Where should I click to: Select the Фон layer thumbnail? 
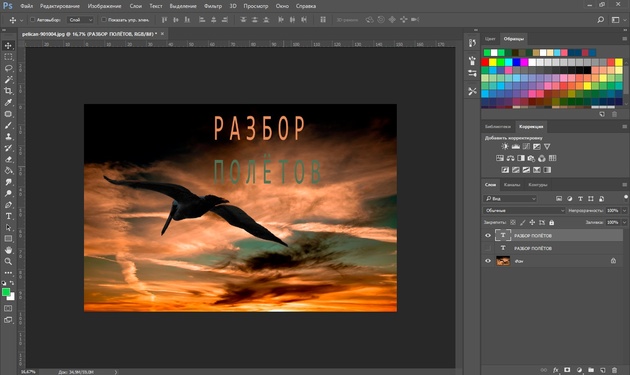[x=503, y=261]
